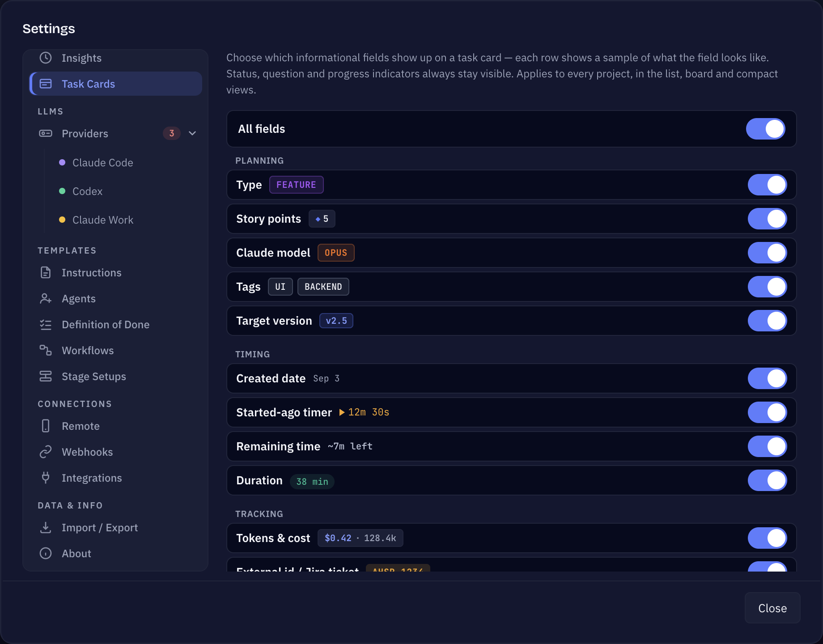Switch off the Tags field toggle
Screen dimensions: 823x644
pos(768,287)
